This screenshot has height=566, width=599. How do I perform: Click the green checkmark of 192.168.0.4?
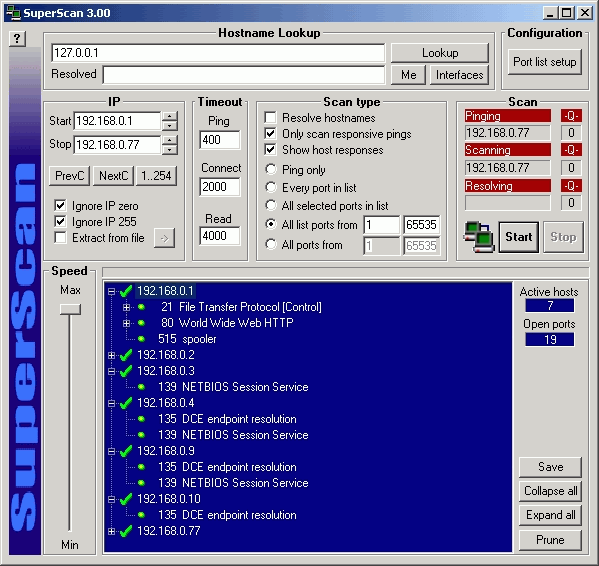point(126,403)
